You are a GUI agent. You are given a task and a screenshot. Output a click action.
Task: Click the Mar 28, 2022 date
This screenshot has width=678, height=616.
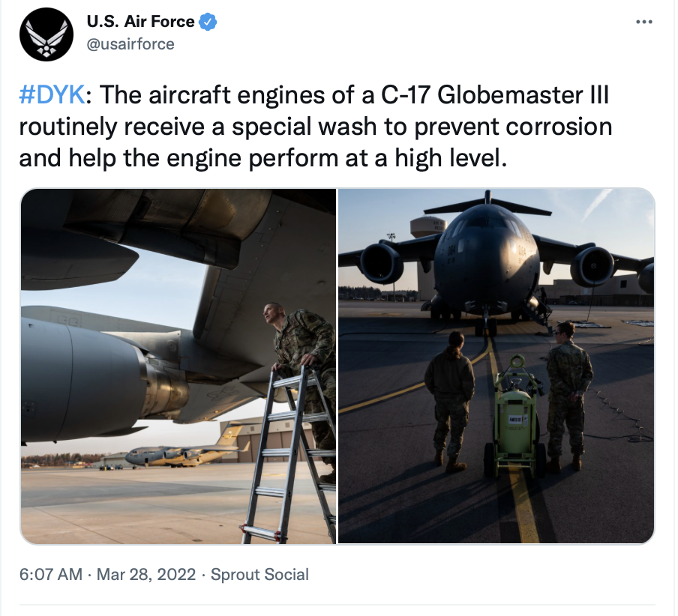(146, 575)
